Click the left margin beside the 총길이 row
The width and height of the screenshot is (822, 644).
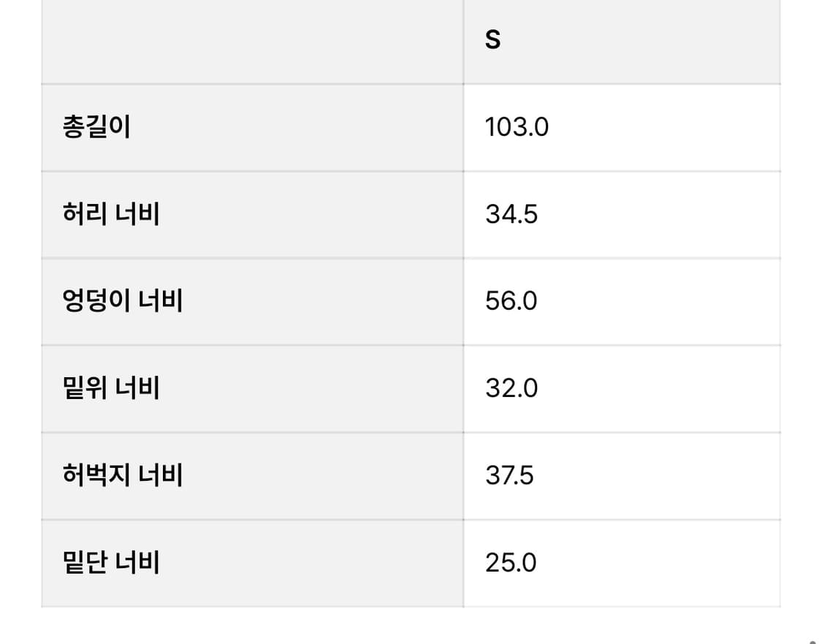click(x=20, y=127)
